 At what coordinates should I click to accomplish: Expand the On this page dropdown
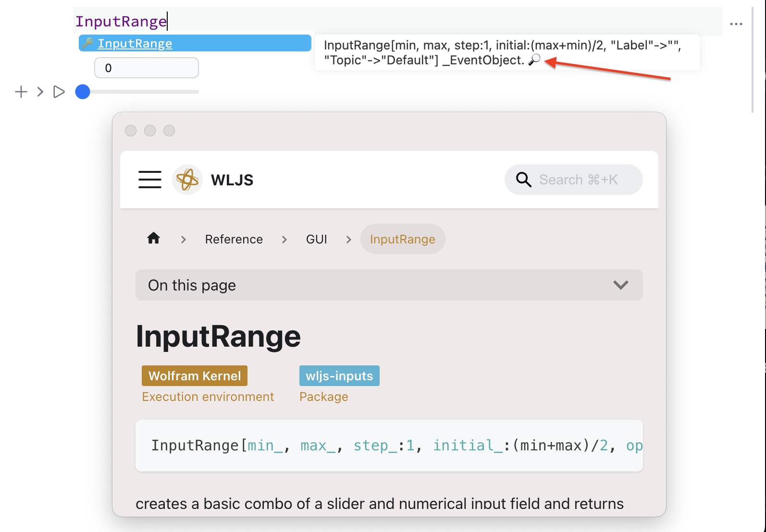click(388, 285)
